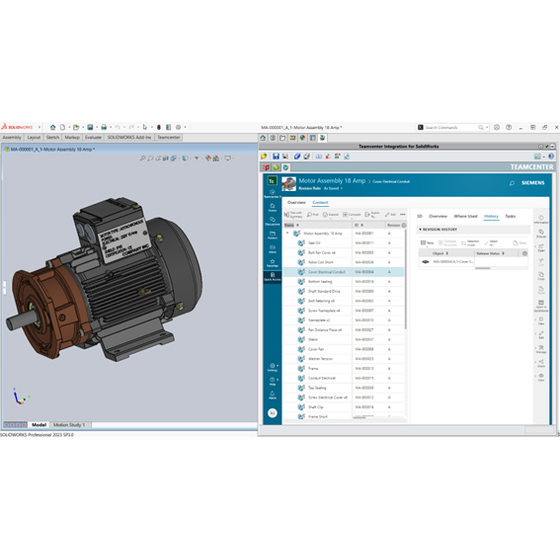Click the Selection mode button in history toolbar
This screenshot has height=560, width=560.
click(x=470, y=243)
